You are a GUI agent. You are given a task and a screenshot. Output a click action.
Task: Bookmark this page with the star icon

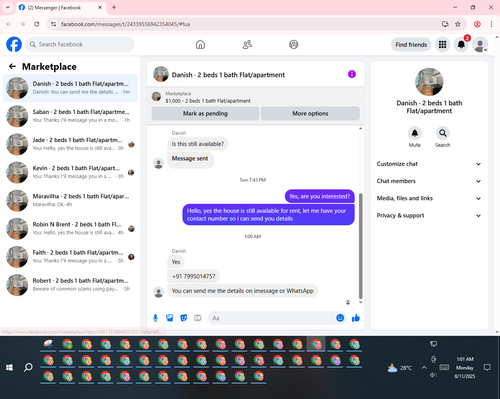tap(458, 24)
